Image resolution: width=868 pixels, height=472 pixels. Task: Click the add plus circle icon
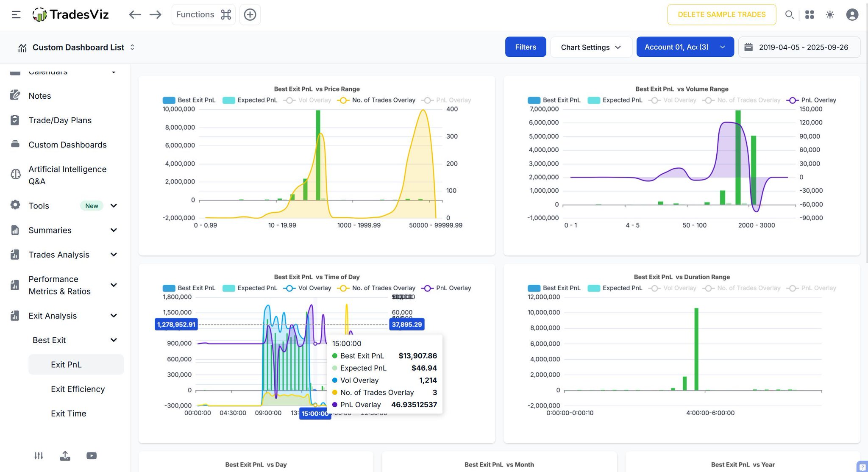click(250, 15)
